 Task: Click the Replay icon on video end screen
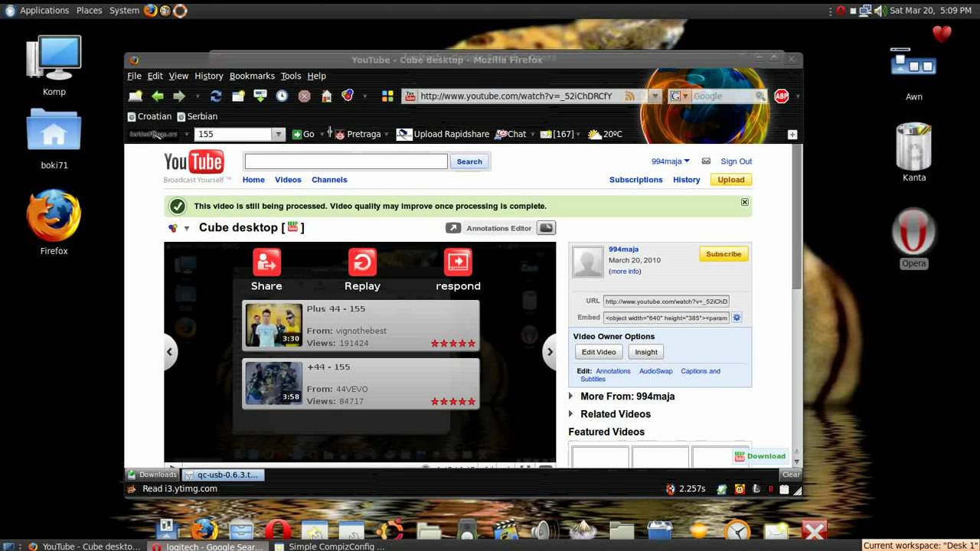(362, 262)
